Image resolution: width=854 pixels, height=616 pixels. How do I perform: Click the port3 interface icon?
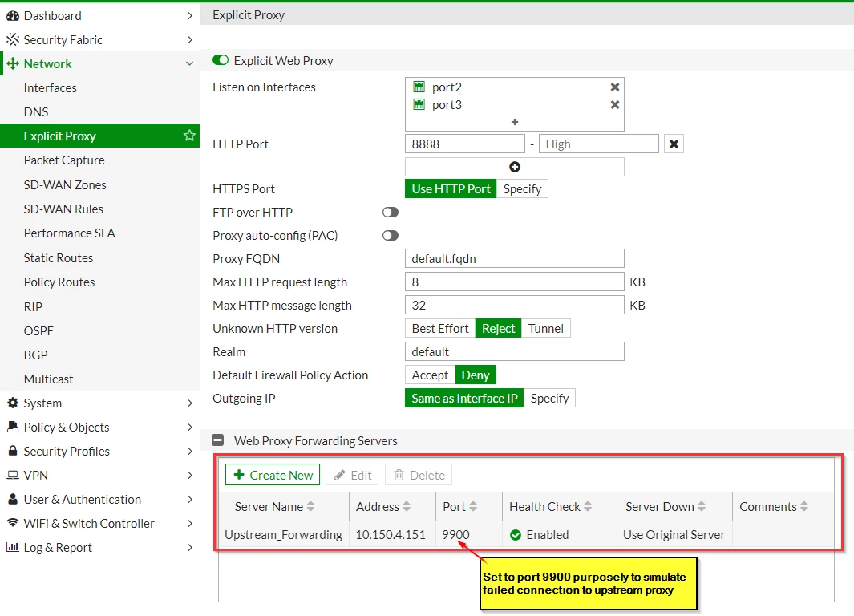pyautogui.click(x=419, y=104)
